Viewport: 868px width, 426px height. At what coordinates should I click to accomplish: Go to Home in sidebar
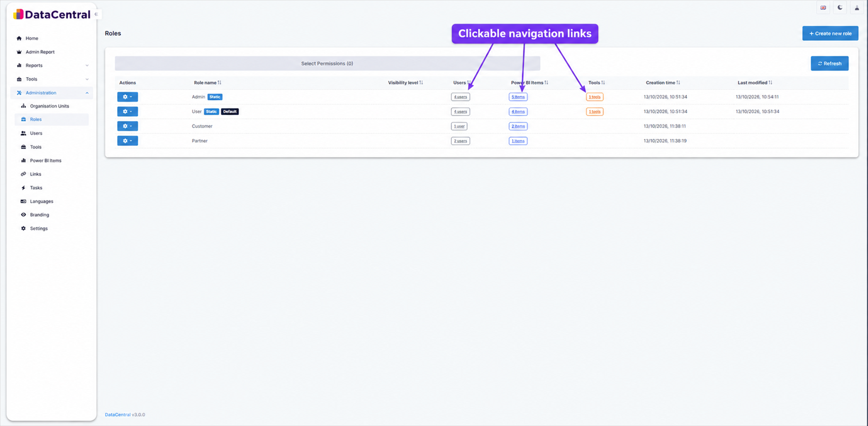coord(32,38)
